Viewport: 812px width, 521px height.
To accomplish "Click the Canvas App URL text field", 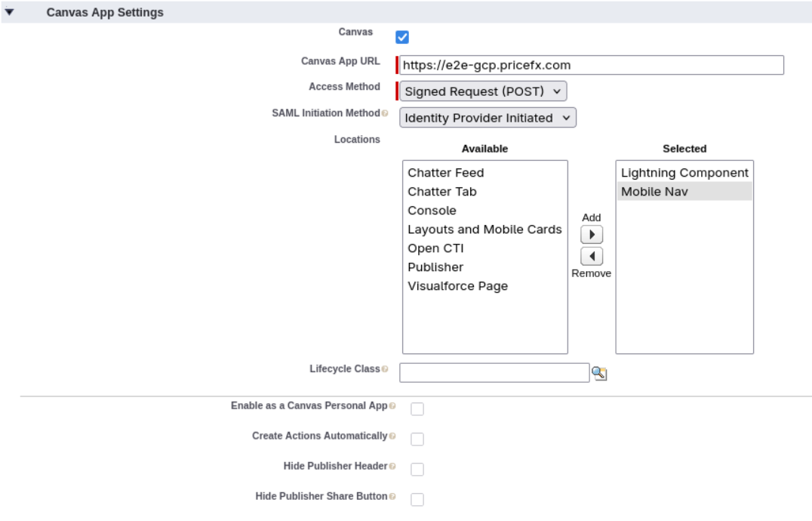I will pos(591,65).
